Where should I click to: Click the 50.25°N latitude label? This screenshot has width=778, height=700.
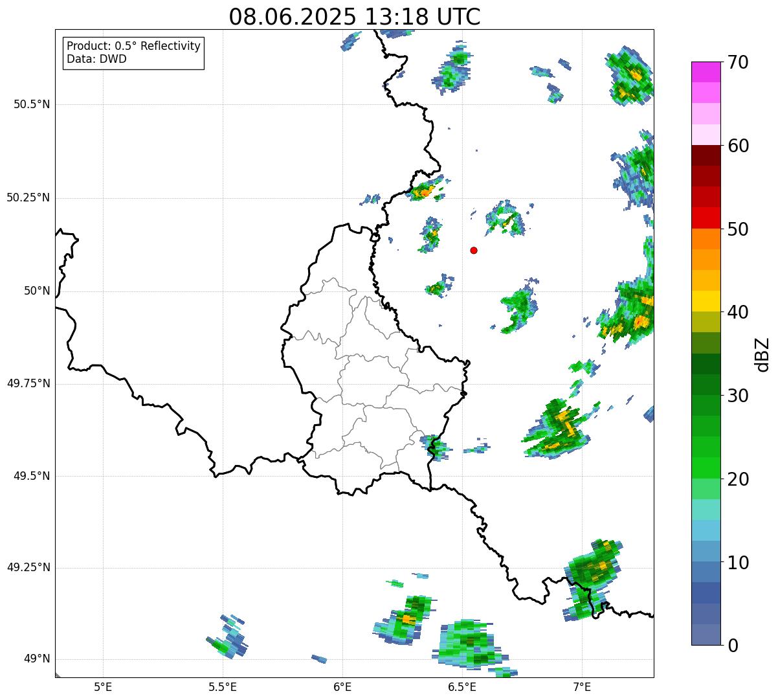pyautogui.click(x=28, y=198)
